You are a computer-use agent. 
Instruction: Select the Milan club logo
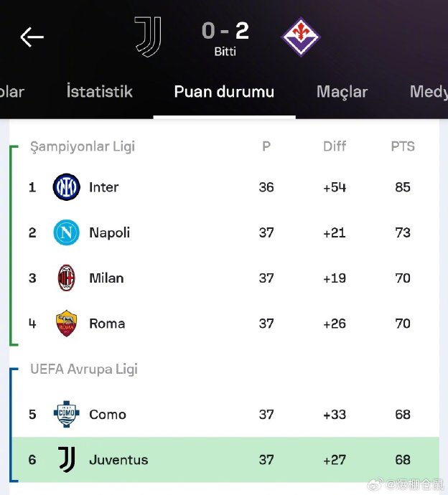click(x=66, y=278)
